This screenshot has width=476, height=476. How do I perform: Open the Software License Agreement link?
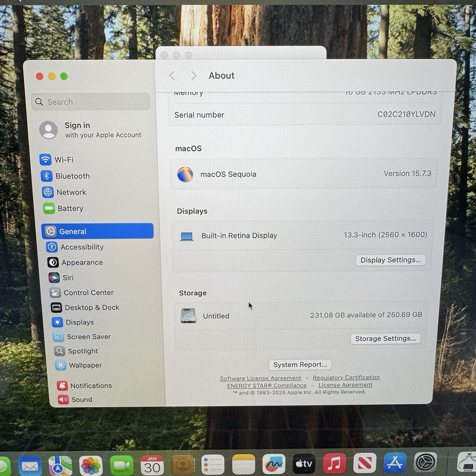point(260,378)
